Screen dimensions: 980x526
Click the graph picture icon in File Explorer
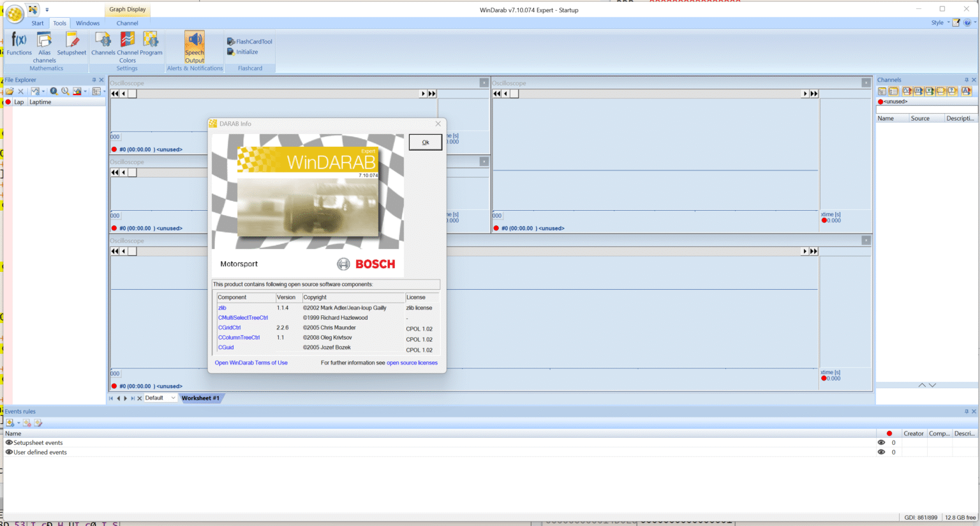pos(77,91)
